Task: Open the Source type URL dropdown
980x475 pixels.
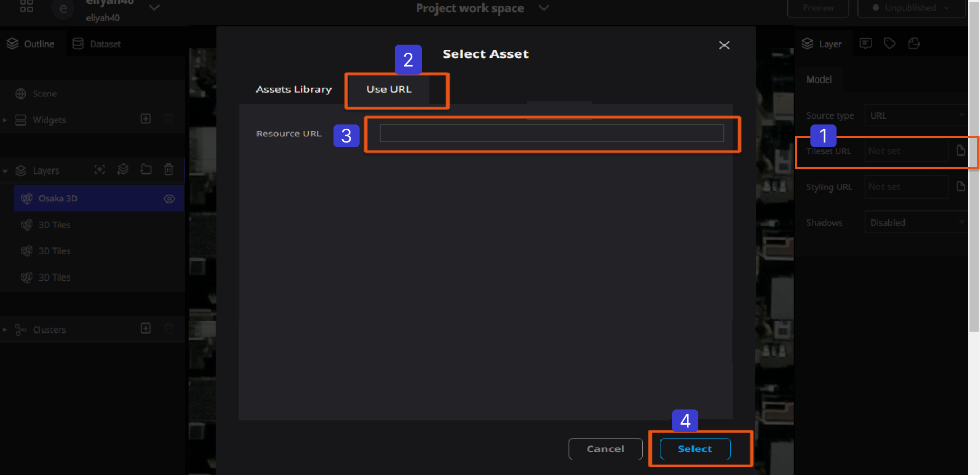Action: click(916, 115)
